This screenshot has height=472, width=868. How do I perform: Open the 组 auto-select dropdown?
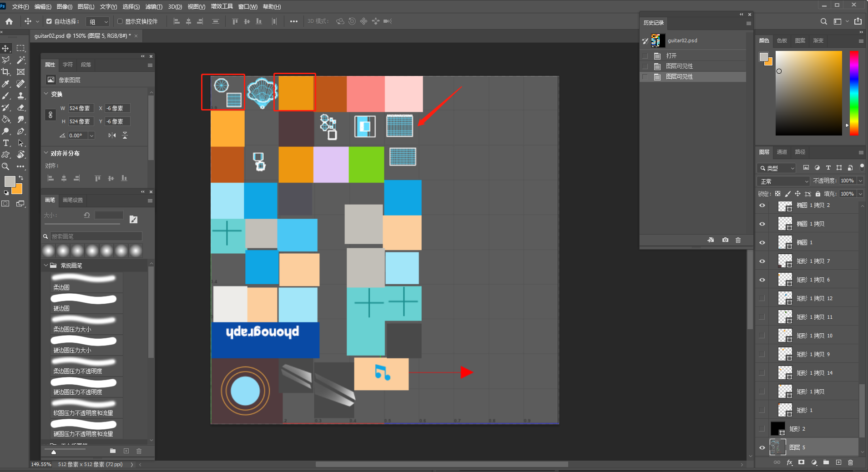click(x=98, y=21)
